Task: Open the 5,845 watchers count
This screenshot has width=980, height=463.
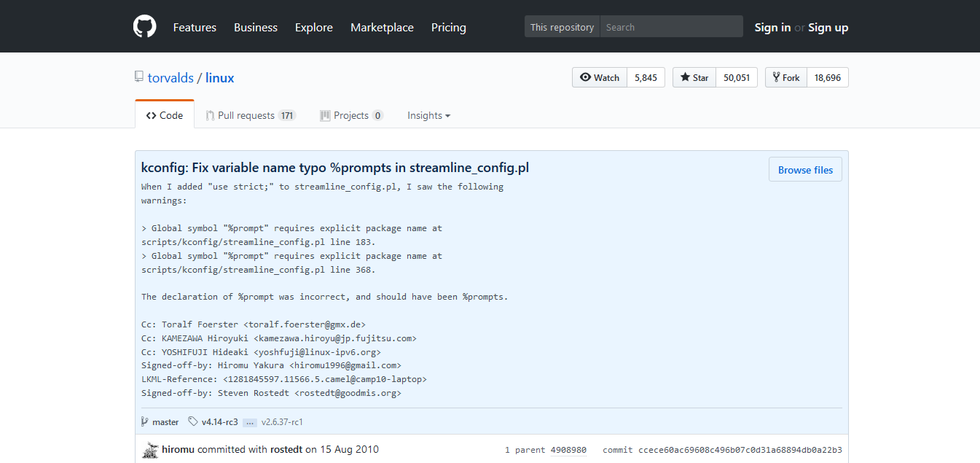Action: pos(646,77)
